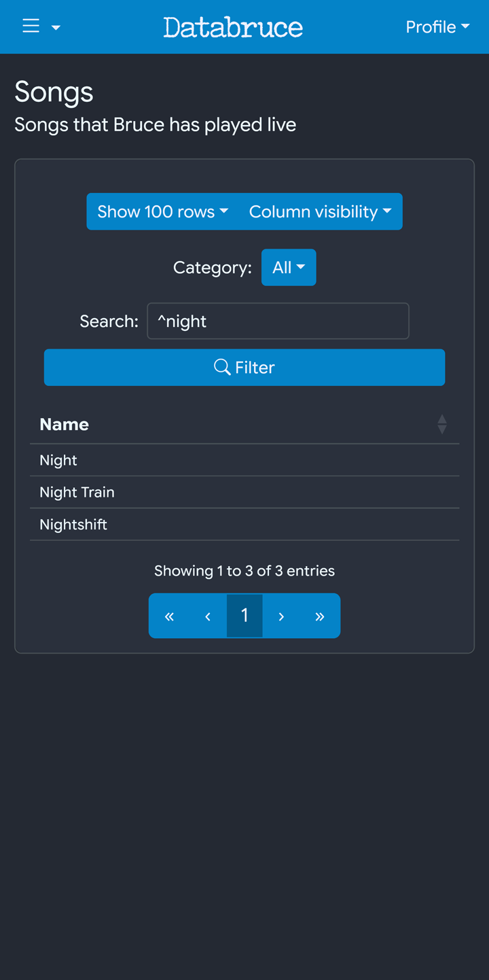Go to the previous page
Image resolution: width=489 pixels, height=980 pixels.
coord(208,616)
